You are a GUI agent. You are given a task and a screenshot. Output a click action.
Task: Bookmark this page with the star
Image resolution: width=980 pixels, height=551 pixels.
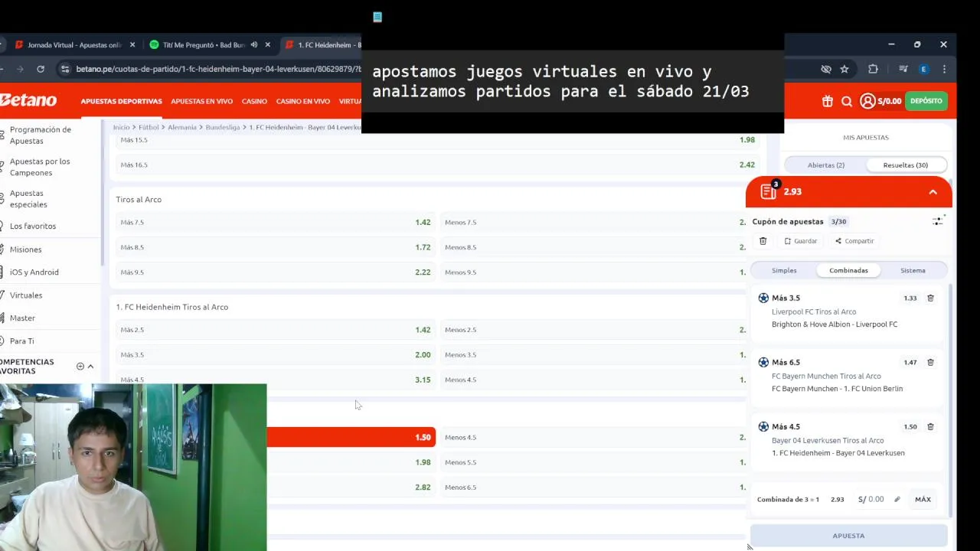click(844, 69)
